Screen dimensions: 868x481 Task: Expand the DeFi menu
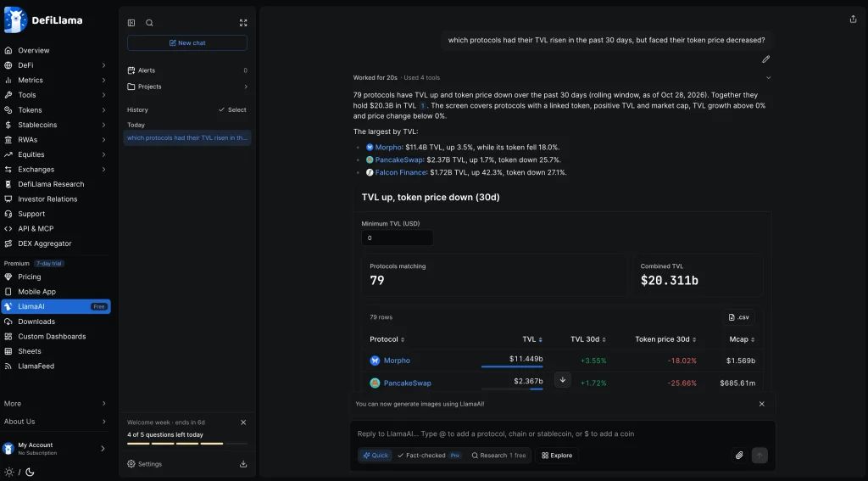click(x=55, y=65)
